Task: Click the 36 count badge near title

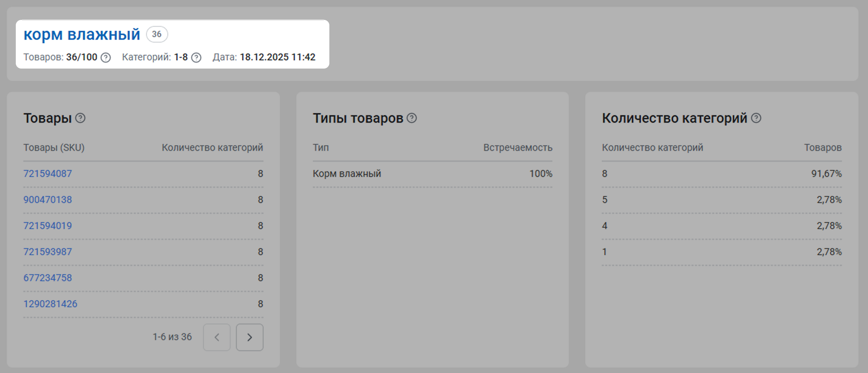Action: pyautogui.click(x=157, y=34)
